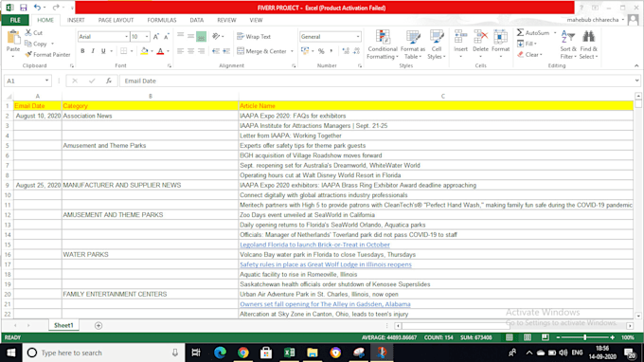Open the font size dropdown
The image size is (644, 362).
point(147,37)
